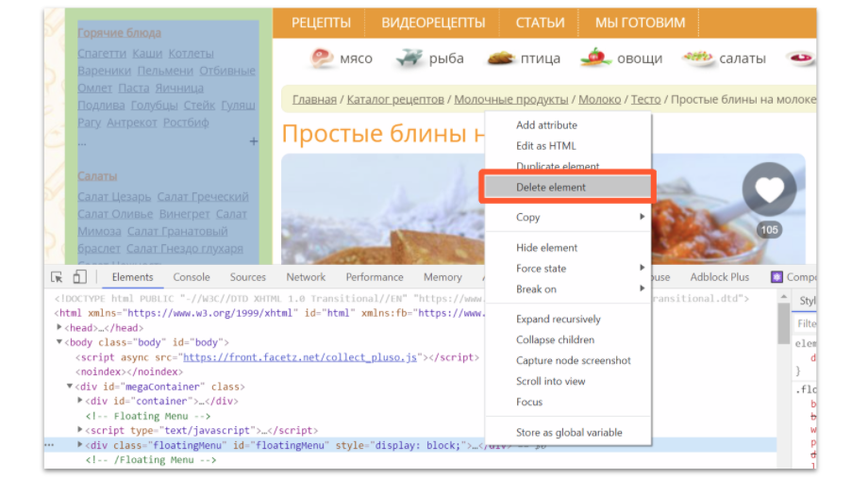Toggle the device toolbar icon
The image size is (868, 478).
[x=79, y=276]
